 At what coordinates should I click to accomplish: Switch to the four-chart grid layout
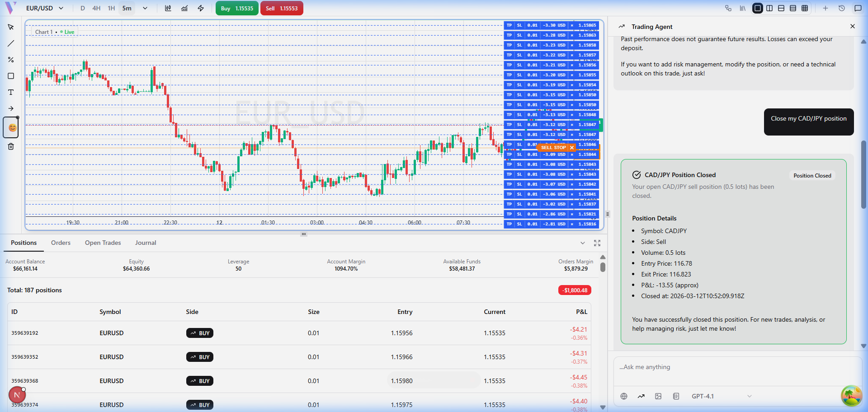pos(805,8)
